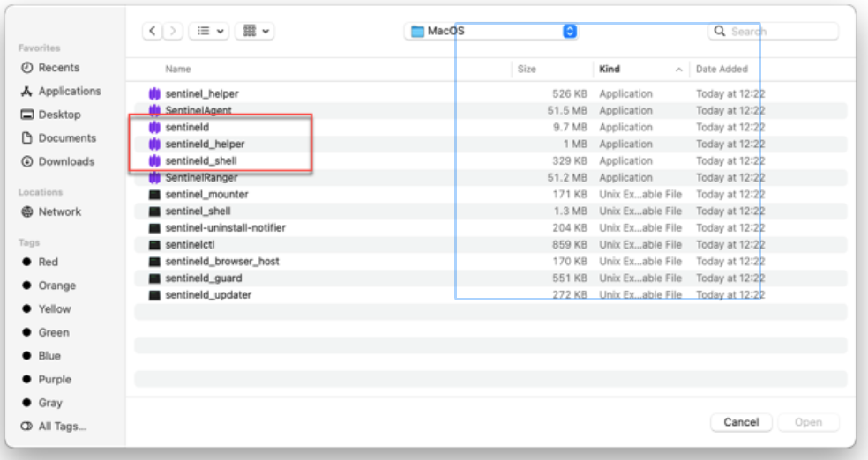Sort by the Name column header

[x=177, y=69]
